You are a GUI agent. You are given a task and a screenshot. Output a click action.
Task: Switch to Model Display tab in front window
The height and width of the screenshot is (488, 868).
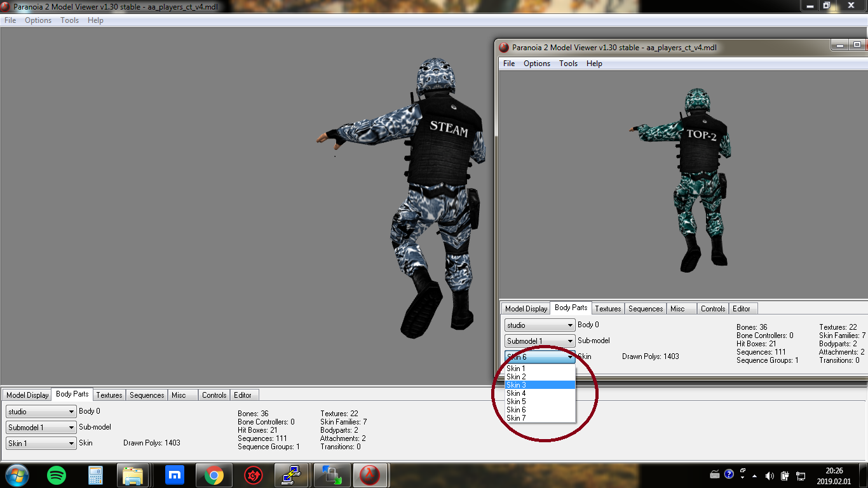pyautogui.click(x=526, y=309)
